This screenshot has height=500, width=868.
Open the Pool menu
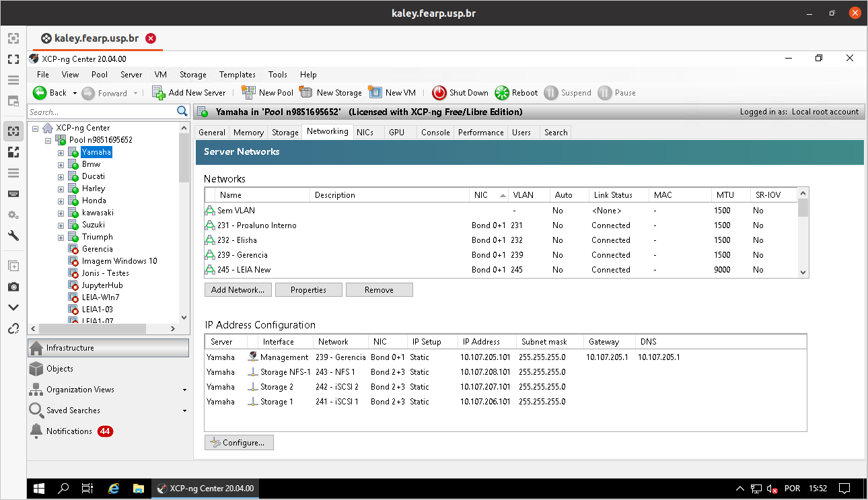[100, 75]
